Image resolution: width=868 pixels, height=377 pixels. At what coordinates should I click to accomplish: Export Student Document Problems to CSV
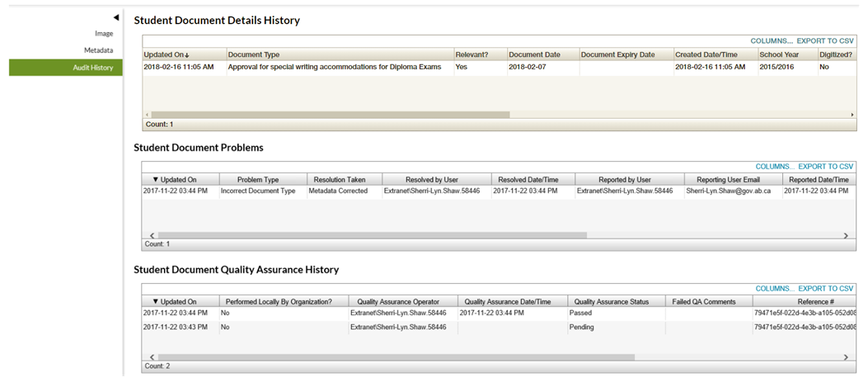point(825,167)
